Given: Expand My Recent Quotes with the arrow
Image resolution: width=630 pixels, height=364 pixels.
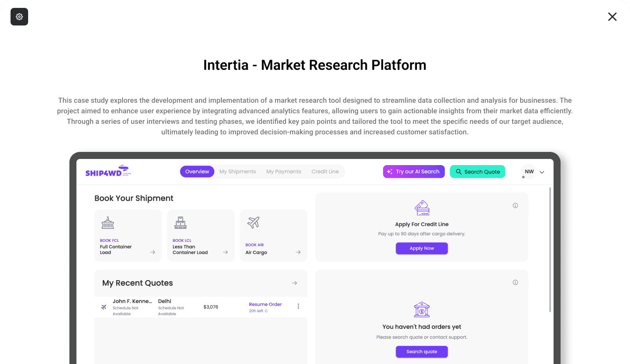Looking at the screenshot, I should point(295,283).
